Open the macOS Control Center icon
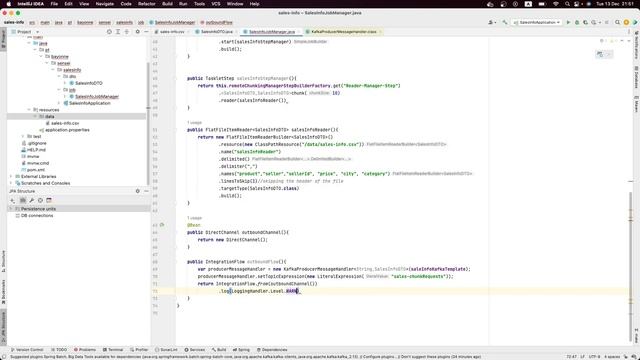 [577, 4]
